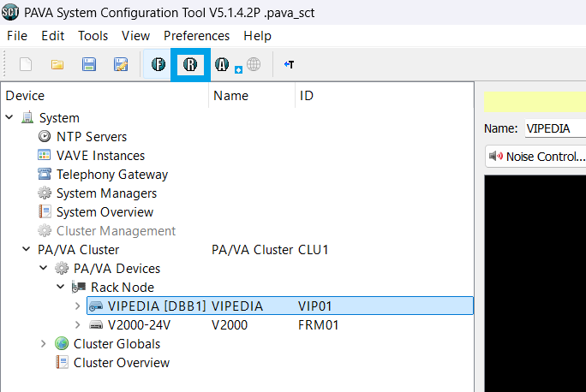Screen dimensions: 586x392
Task: Click the Rack Node device icon
Action: tap(79, 287)
